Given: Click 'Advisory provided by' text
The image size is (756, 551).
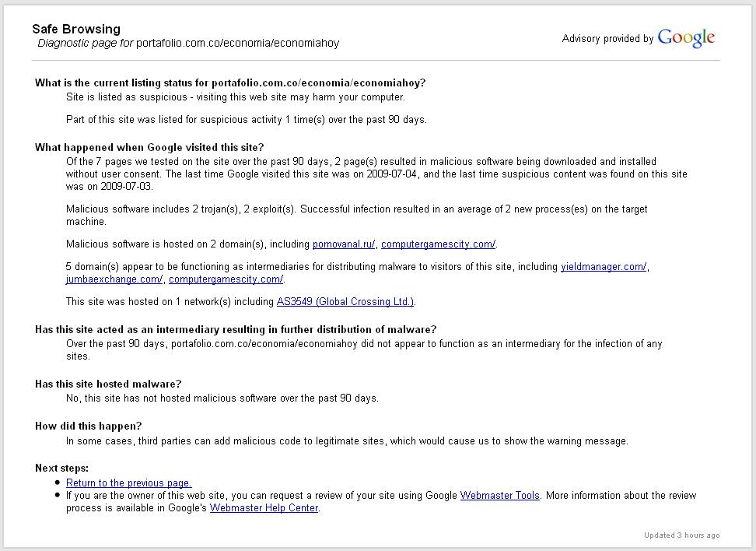Looking at the screenshot, I should [607, 39].
